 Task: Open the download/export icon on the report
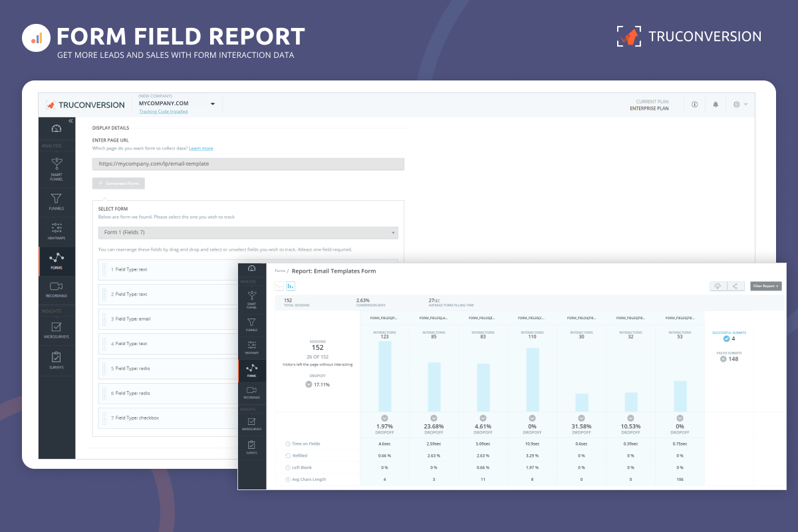[718, 286]
